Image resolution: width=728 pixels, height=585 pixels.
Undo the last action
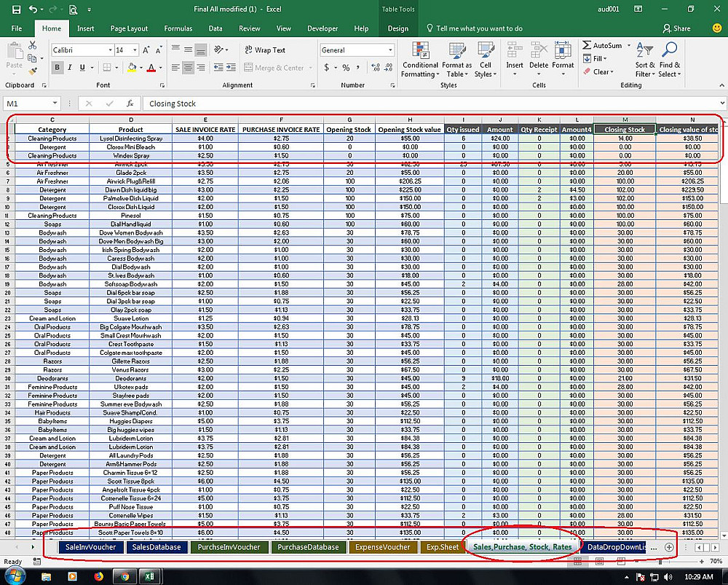[33, 9]
